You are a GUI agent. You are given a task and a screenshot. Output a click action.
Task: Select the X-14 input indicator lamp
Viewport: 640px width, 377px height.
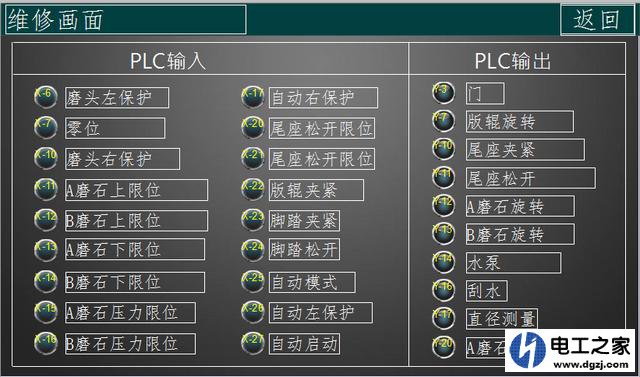click(45, 282)
